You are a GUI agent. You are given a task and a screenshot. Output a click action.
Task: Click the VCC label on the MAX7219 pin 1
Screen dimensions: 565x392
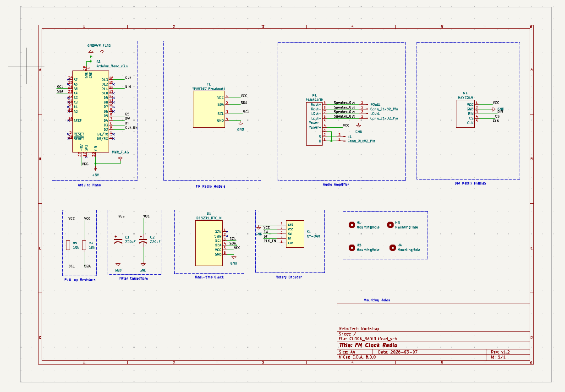coord(496,103)
